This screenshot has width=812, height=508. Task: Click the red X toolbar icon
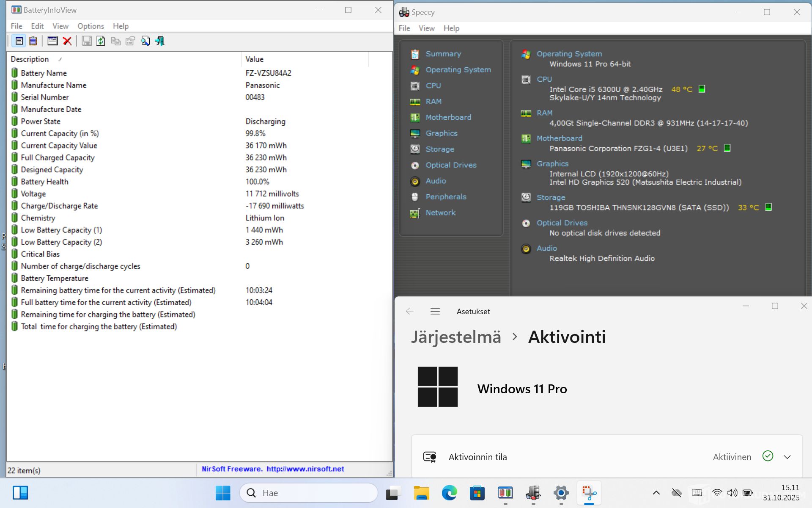[x=67, y=41]
